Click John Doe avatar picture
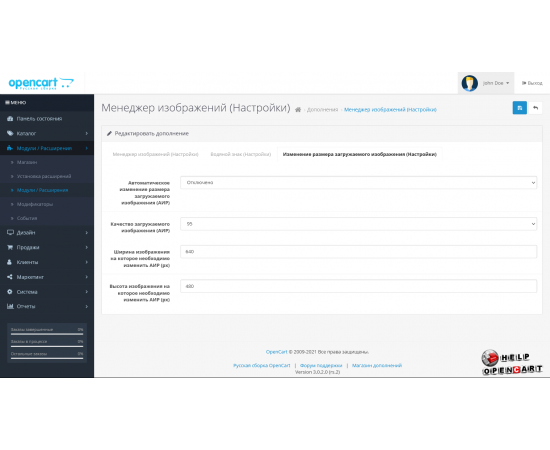This screenshot has width=550, height=450. click(469, 83)
